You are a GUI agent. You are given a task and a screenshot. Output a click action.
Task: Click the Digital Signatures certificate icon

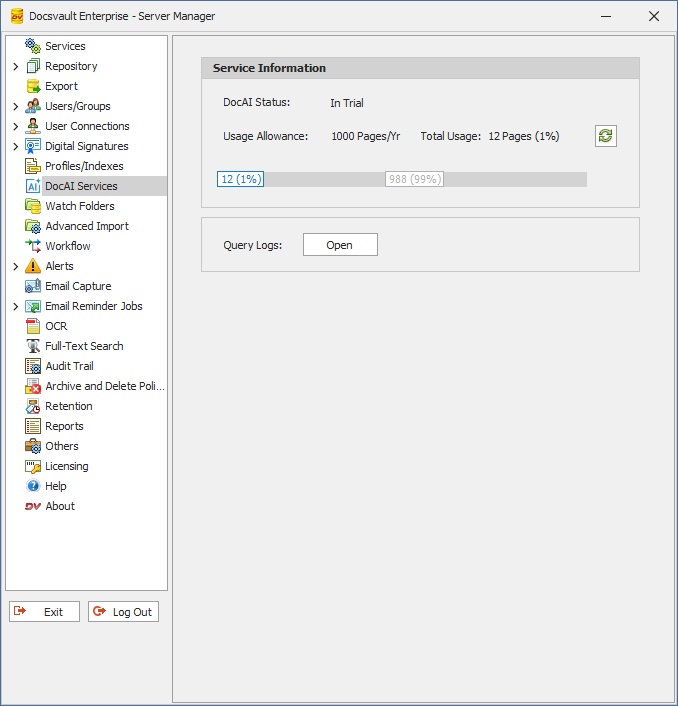coord(32,146)
